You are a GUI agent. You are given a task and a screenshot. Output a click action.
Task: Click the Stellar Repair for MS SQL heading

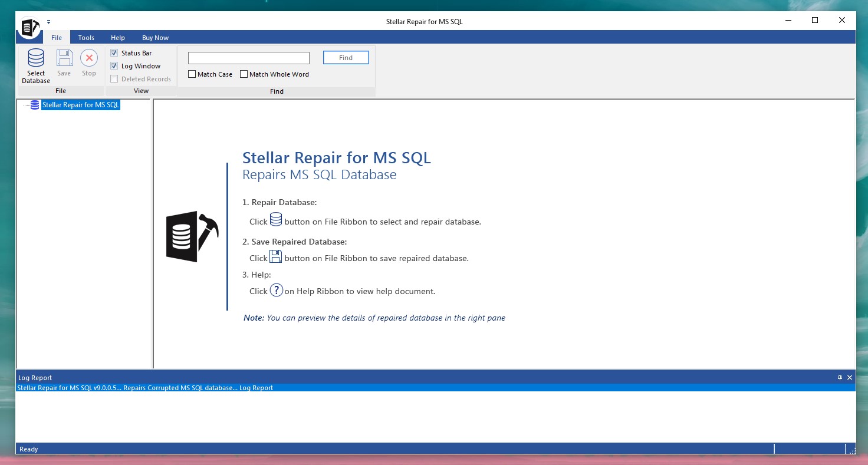337,158
